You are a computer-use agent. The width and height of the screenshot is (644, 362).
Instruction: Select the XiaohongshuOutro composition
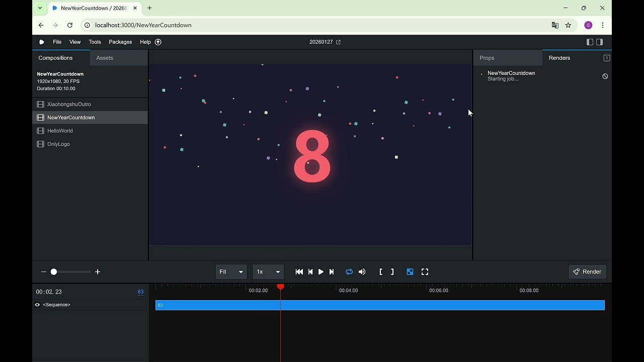tap(69, 104)
